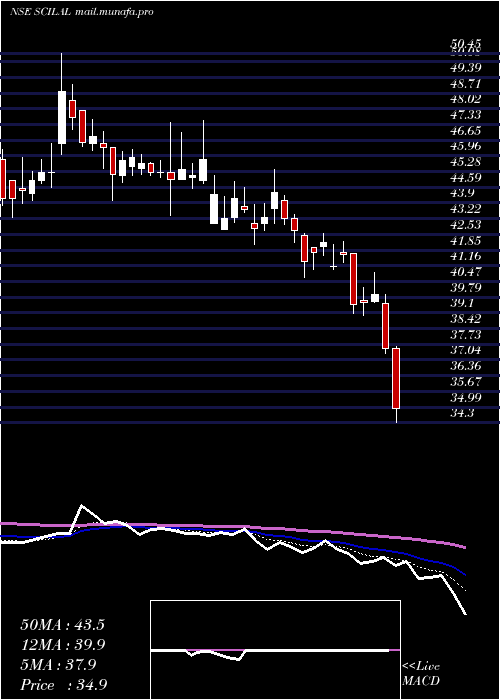The width and height of the screenshot is (500, 700).
Task: Click the 44.59 price axis label
Action: pos(466,177)
